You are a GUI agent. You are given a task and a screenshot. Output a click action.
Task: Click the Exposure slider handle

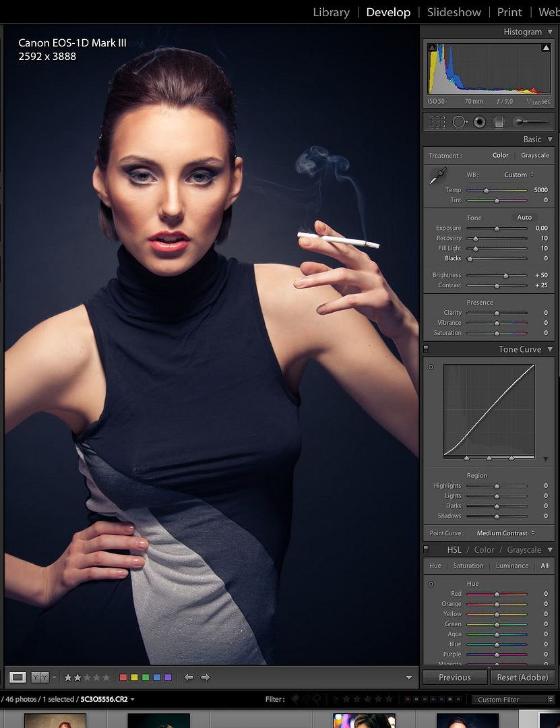pos(497,229)
